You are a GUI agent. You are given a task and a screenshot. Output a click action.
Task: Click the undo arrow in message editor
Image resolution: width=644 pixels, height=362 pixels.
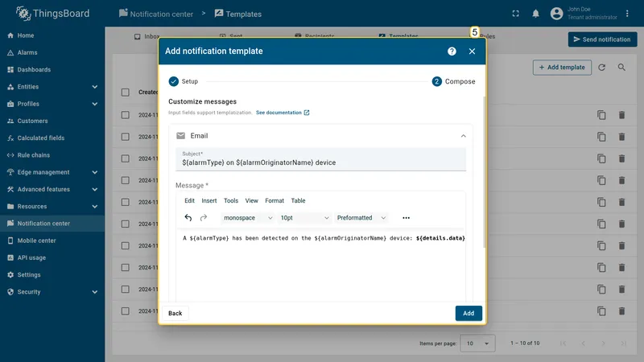tap(188, 218)
